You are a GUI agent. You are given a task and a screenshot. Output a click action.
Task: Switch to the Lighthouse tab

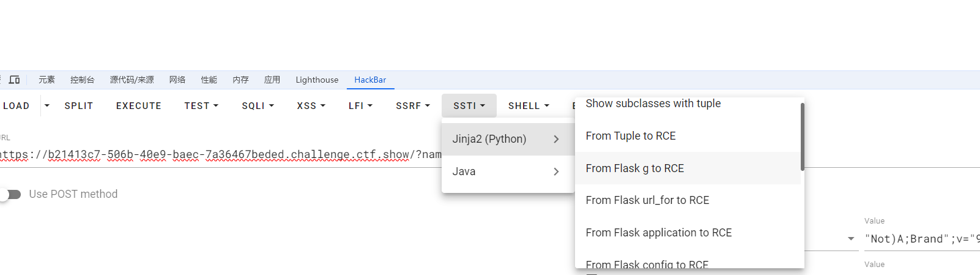(x=317, y=80)
